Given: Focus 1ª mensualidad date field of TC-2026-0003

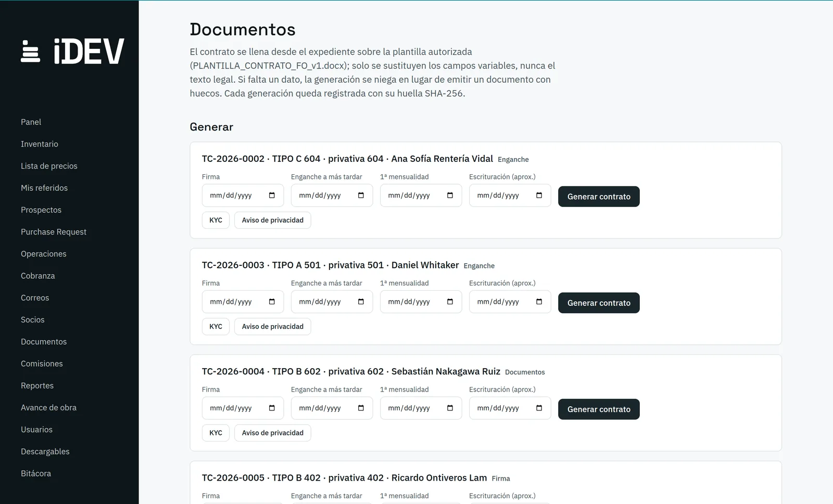Looking at the screenshot, I should (421, 302).
